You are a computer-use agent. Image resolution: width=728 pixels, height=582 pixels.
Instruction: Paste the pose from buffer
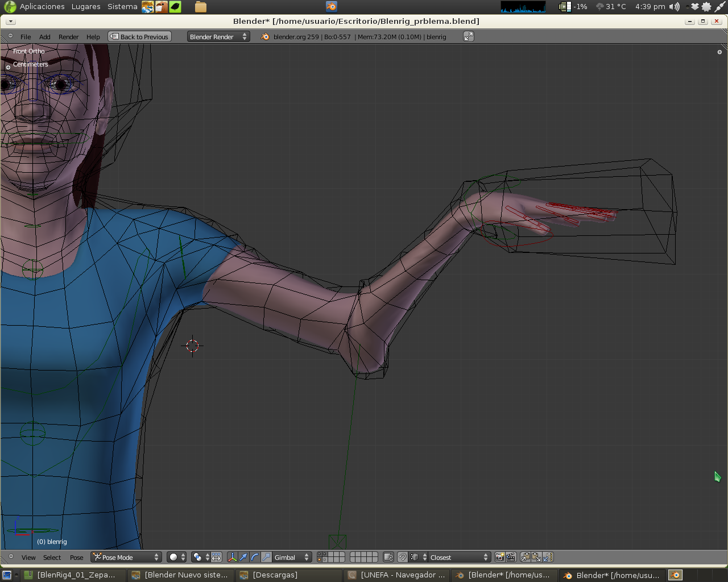tap(536, 557)
